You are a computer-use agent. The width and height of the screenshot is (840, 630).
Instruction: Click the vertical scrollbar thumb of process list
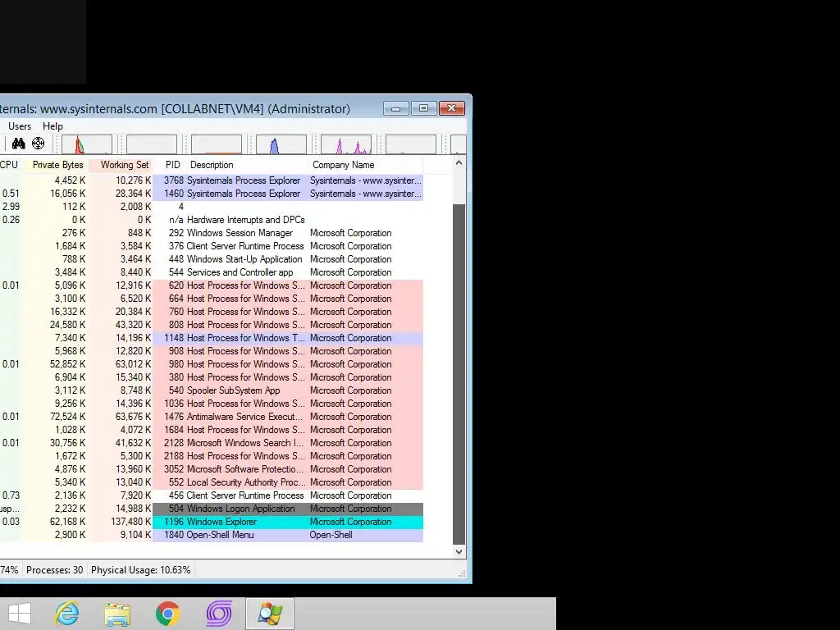tap(459, 374)
